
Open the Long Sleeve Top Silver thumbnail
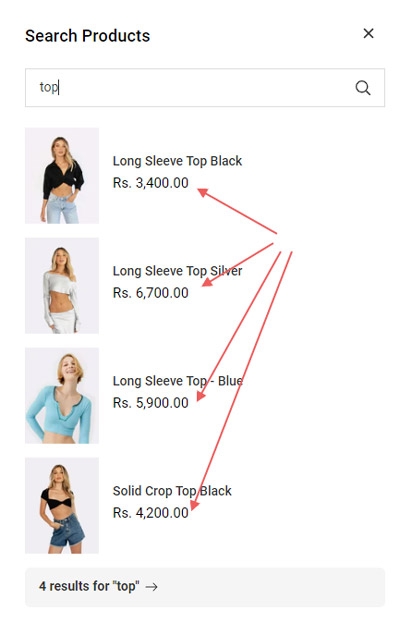(62, 286)
